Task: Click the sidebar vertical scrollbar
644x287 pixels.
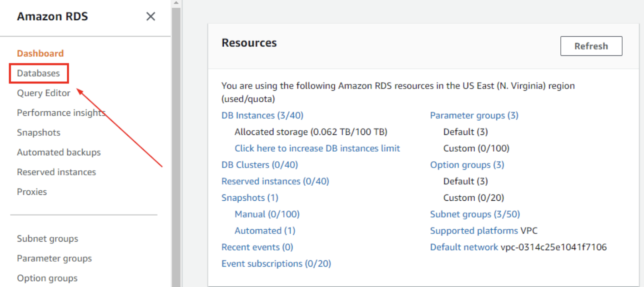Action: click(x=176, y=145)
